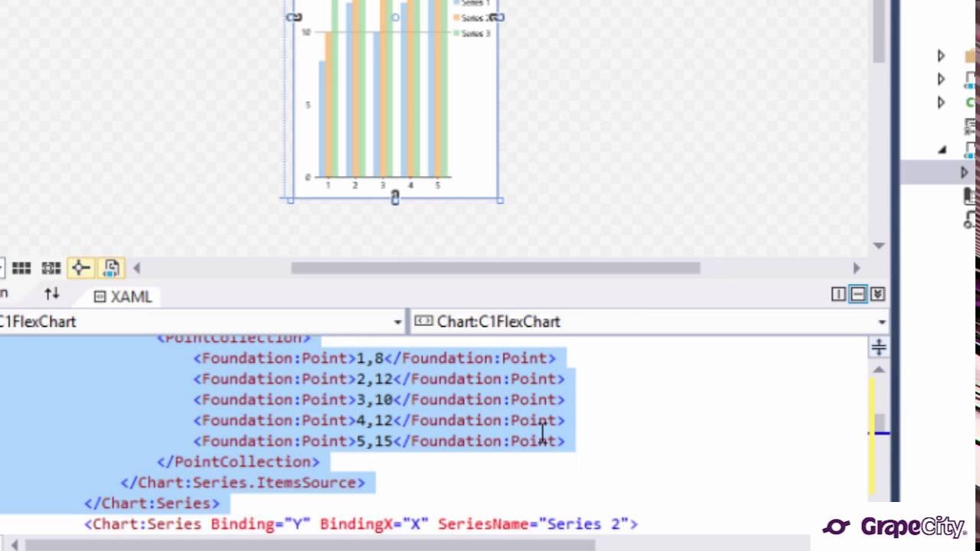Click the Foundation:Point 5,15 code line

click(379, 441)
